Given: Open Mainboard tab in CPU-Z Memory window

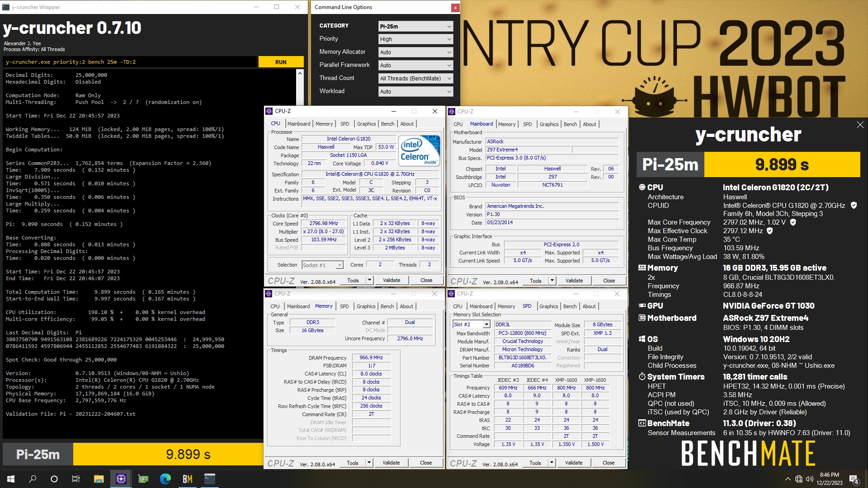Looking at the screenshot, I should (x=298, y=306).
